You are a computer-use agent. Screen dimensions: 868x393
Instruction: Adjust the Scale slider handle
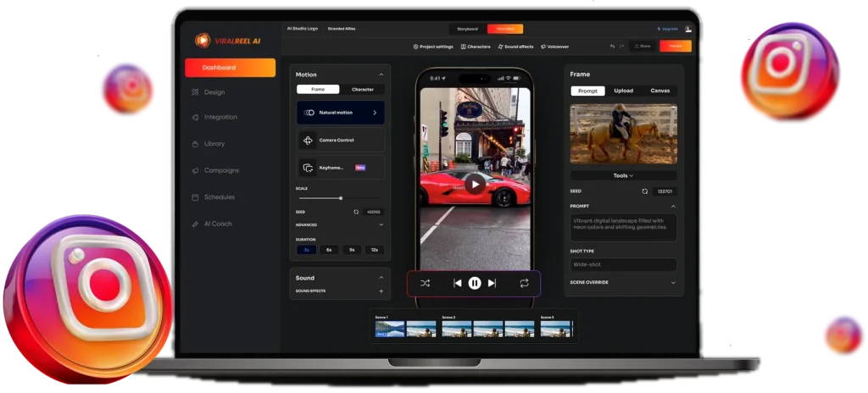point(341,198)
